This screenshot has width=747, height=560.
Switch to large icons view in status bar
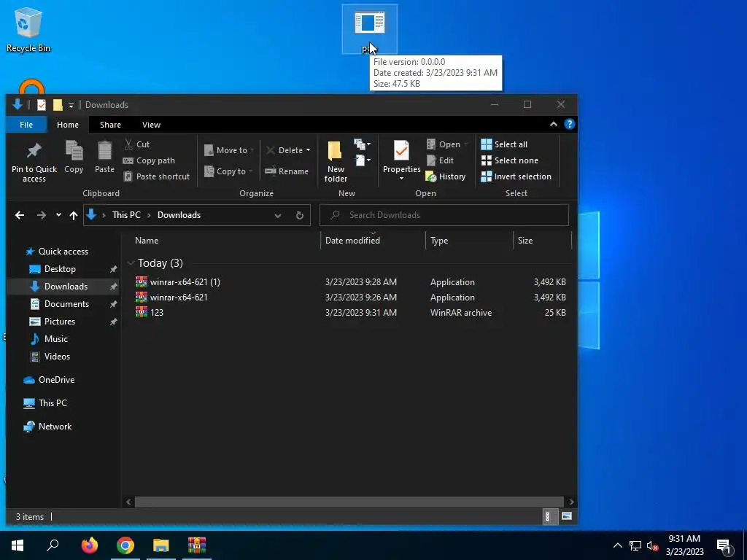pos(566,516)
